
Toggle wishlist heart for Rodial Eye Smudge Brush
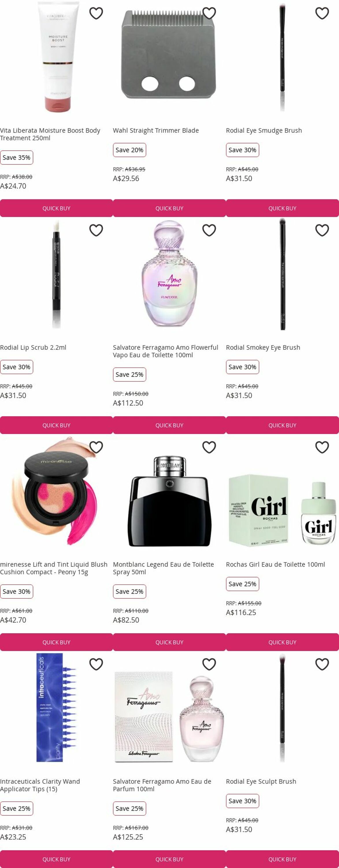[x=322, y=14]
